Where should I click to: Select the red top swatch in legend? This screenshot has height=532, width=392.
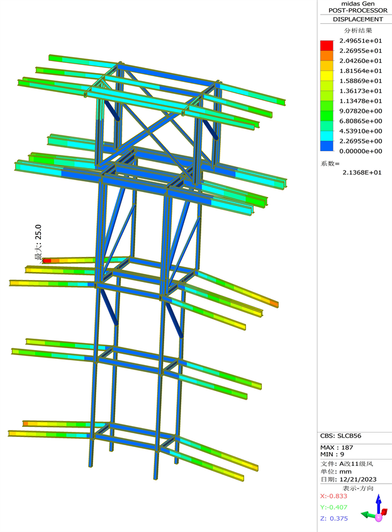tap(327, 45)
